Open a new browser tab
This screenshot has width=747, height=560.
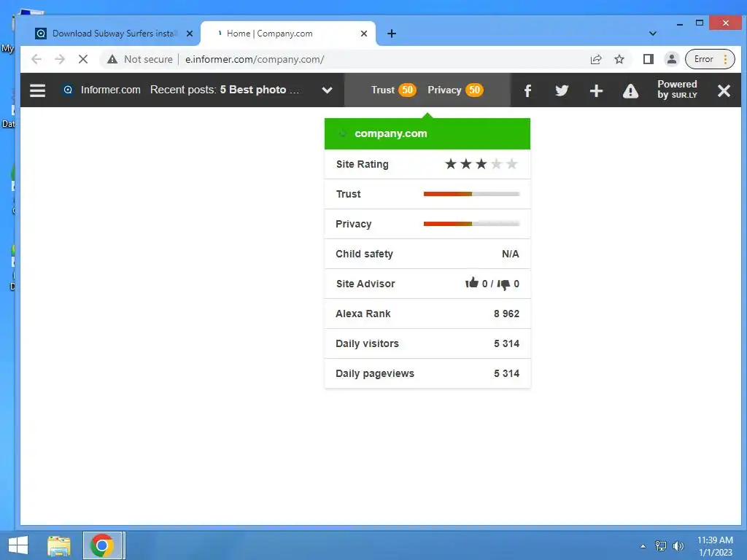(x=392, y=34)
